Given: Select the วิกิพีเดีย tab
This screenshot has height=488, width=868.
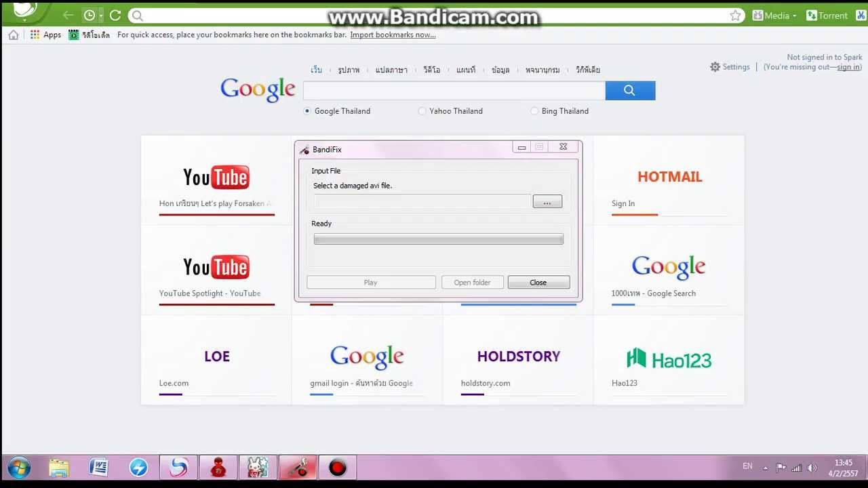Looking at the screenshot, I should tap(588, 70).
